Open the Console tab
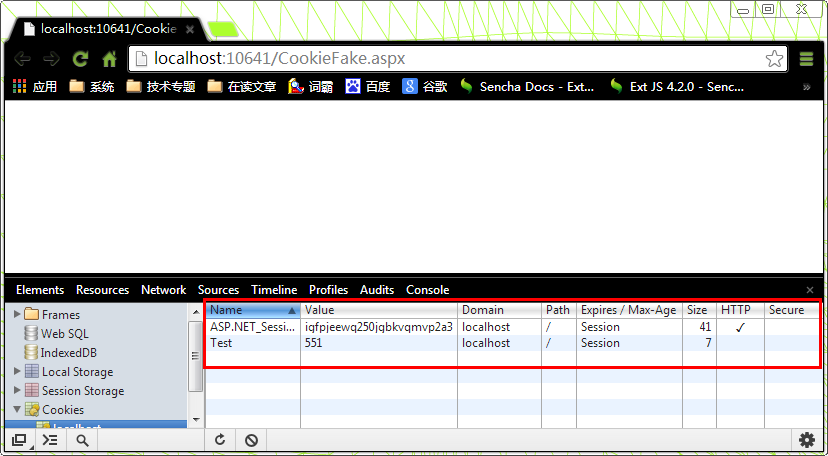Screen dimensions: 828x456 (427, 290)
